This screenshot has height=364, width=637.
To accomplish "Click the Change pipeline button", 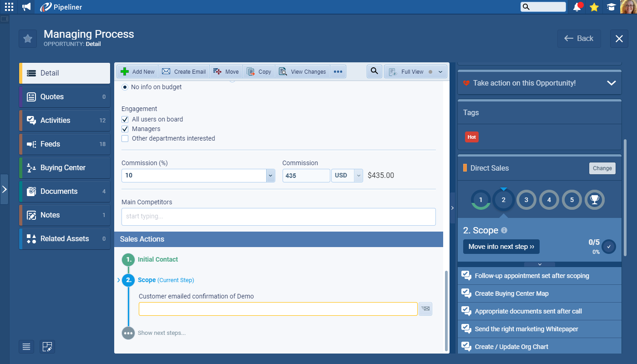I will click(602, 168).
